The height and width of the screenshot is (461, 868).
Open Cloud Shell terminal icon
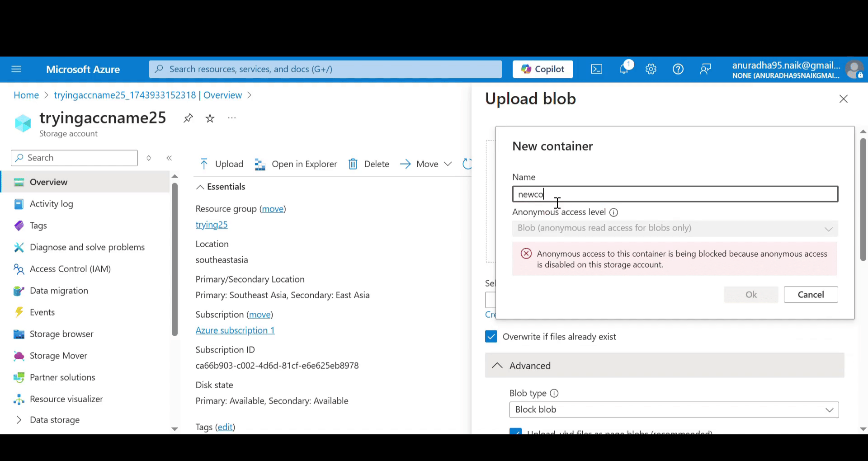click(597, 69)
